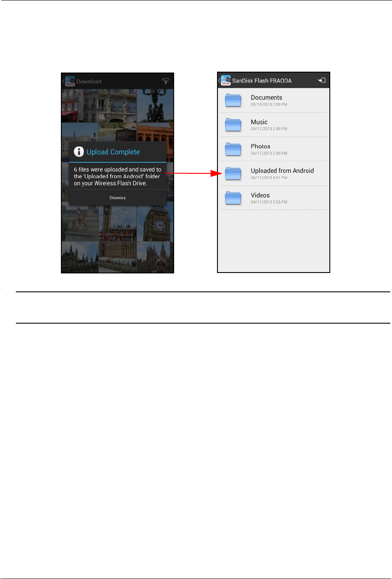Image resolution: width=392 pixels, height=579 pixels.
Task: Tap the Big Ben clock face thumbnail
Action: pyautogui.click(x=155, y=223)
